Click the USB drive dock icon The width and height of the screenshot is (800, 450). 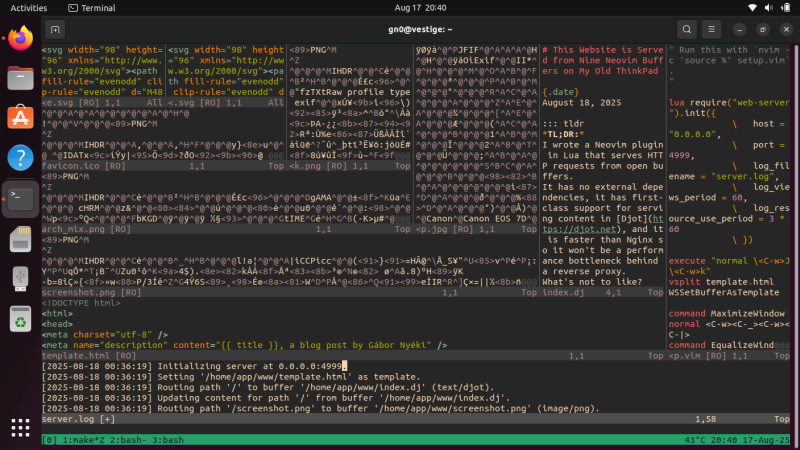pyautogui.click(x=19, y=277)
